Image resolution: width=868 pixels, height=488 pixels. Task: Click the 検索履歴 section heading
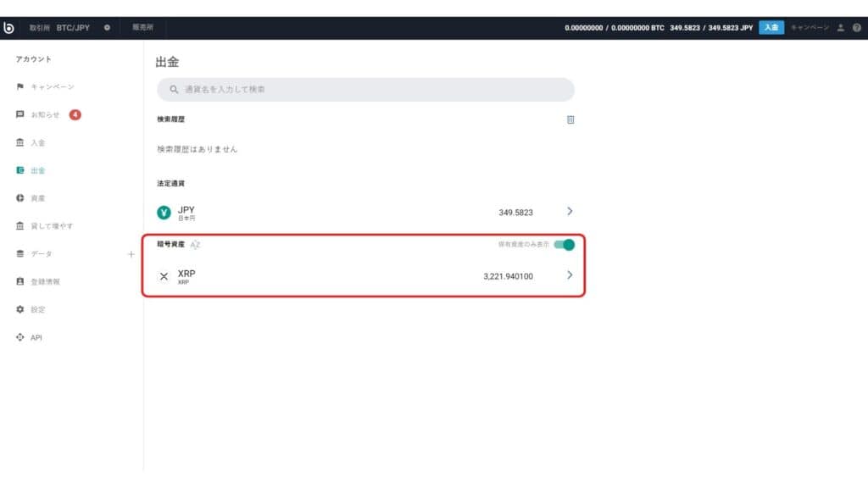coord(170,119)
